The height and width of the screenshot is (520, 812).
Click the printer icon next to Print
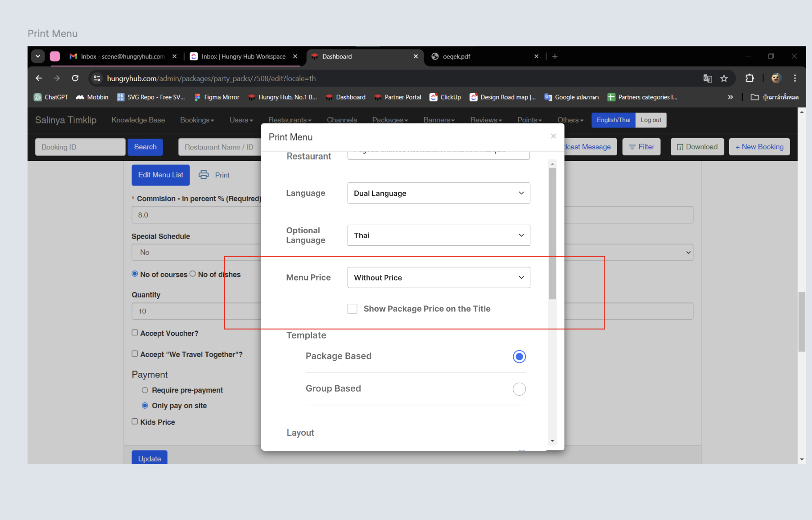(204, 175)
